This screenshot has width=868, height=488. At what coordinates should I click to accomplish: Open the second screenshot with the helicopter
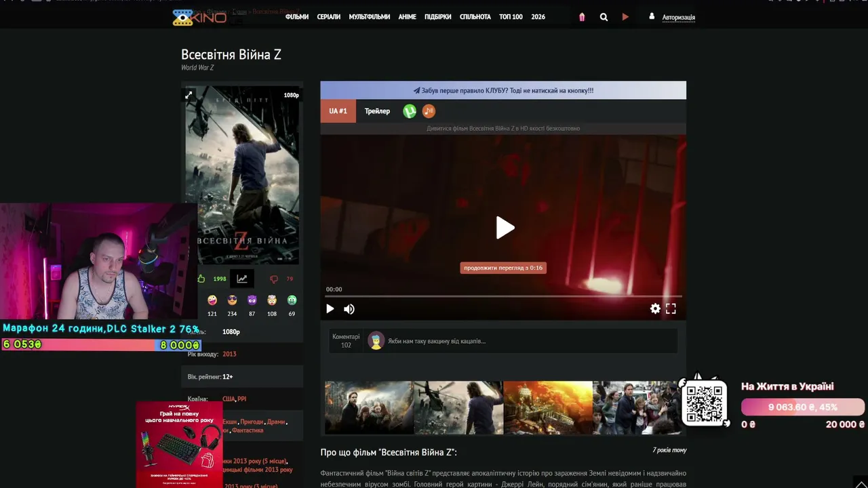point(458,407)
